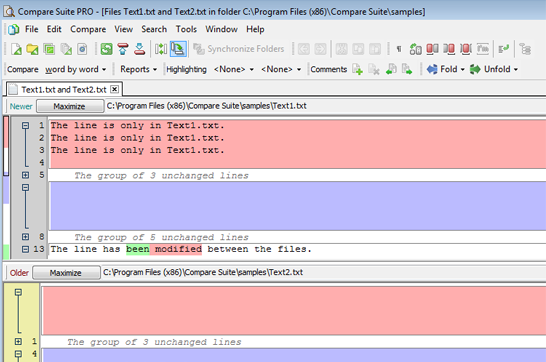Open the Search menu
Image resolution: width=546 pixels, height=362 pixels.
point(154,29)
